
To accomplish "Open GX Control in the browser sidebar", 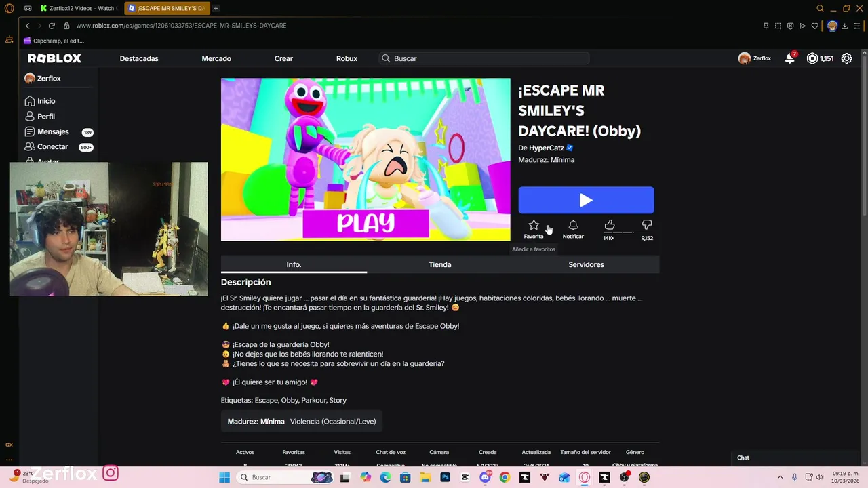I will pos(9,445).
